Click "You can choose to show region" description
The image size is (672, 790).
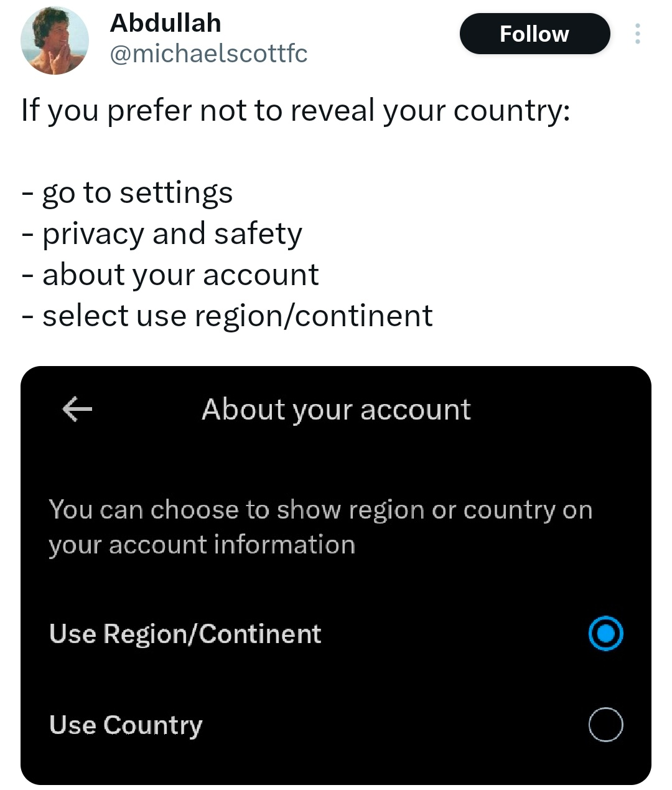point(320,510)
